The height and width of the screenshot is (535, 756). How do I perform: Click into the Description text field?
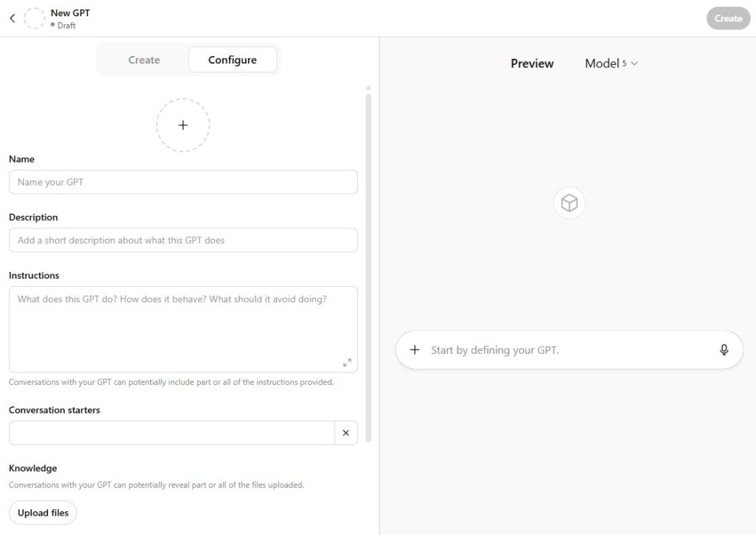pos(183,240)
